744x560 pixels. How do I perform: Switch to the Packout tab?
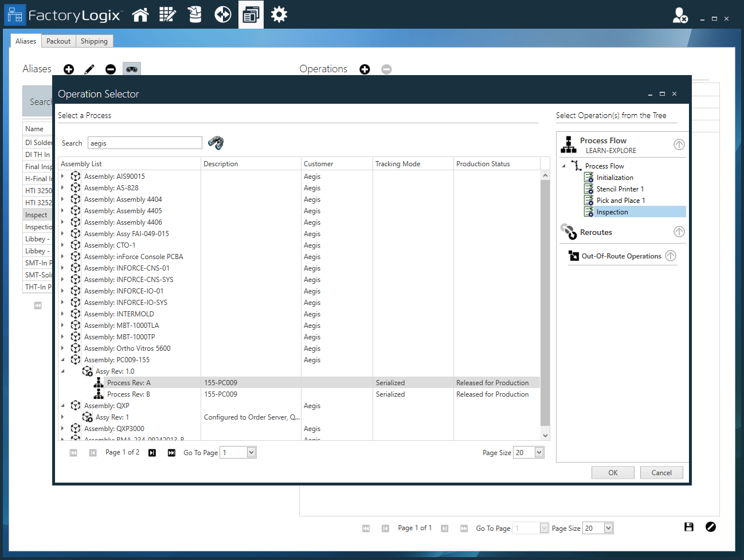click(58, 41)
